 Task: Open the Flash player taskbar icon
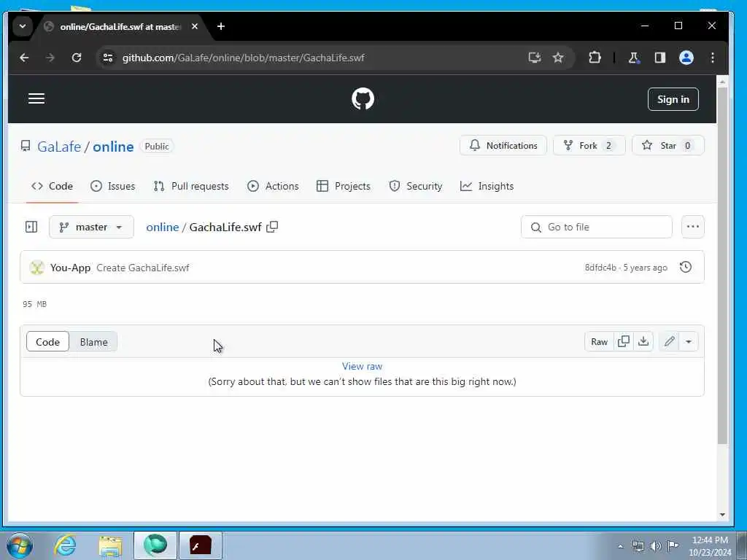click(200, 545)
